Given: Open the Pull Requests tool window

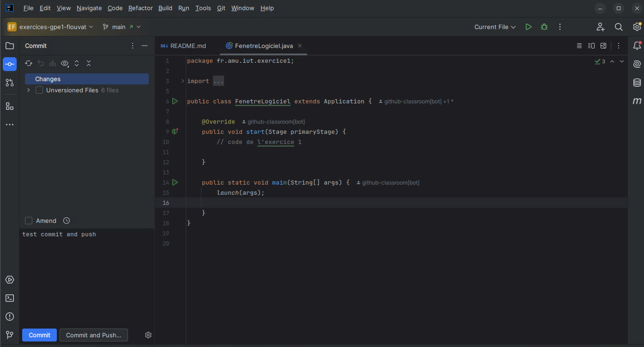Looking at the screenshot, I should click(x=10, y=83).
